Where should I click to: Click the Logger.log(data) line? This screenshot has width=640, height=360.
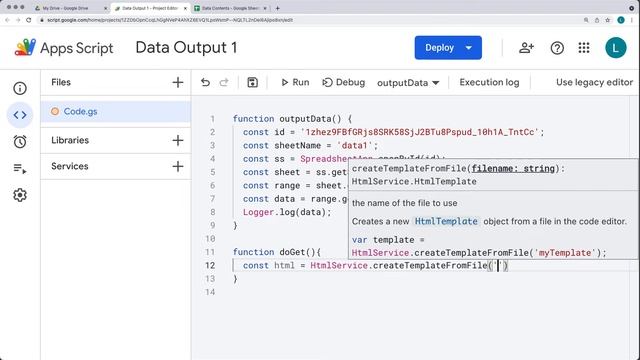(x=287, y=212)
